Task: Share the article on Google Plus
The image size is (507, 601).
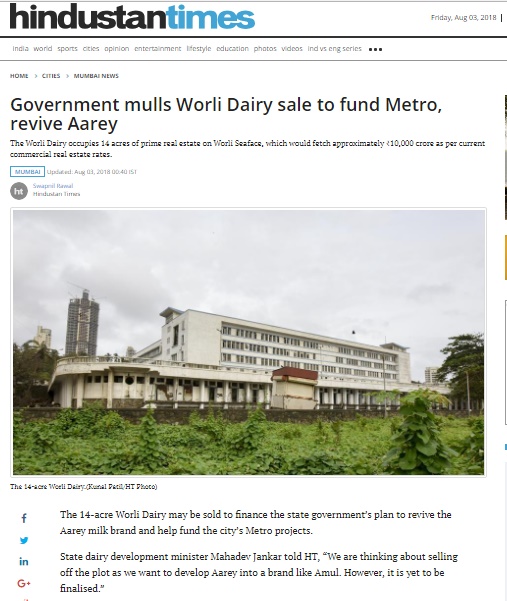Action: pos(24,583)
